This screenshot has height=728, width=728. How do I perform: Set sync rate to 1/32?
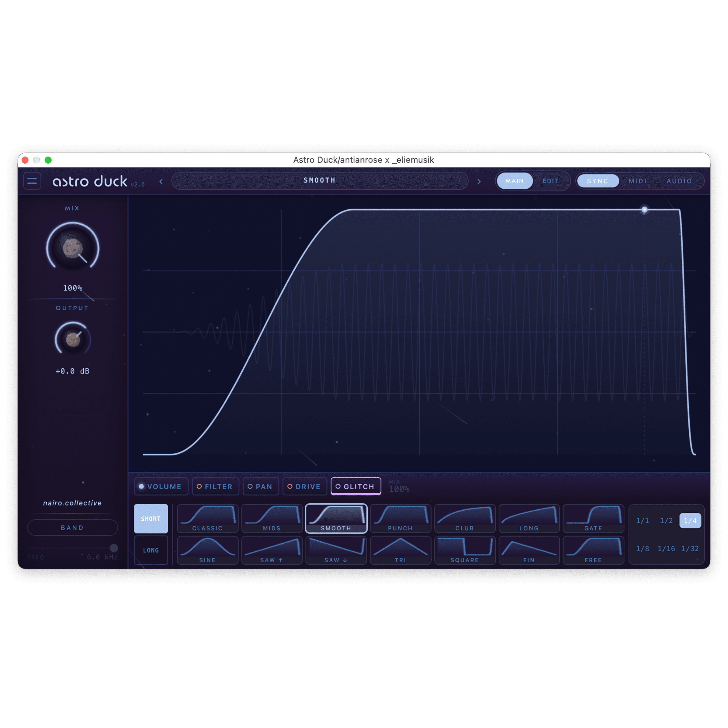coord(690,549)
